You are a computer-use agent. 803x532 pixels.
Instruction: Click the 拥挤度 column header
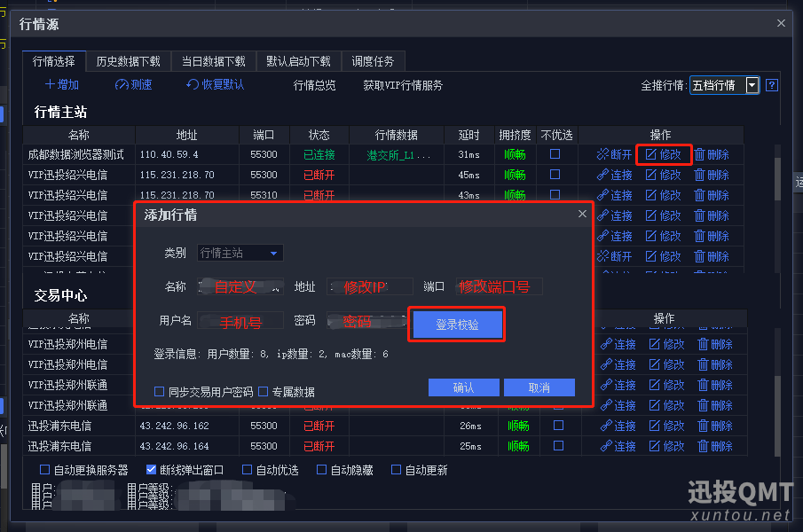tap(515, 135)
